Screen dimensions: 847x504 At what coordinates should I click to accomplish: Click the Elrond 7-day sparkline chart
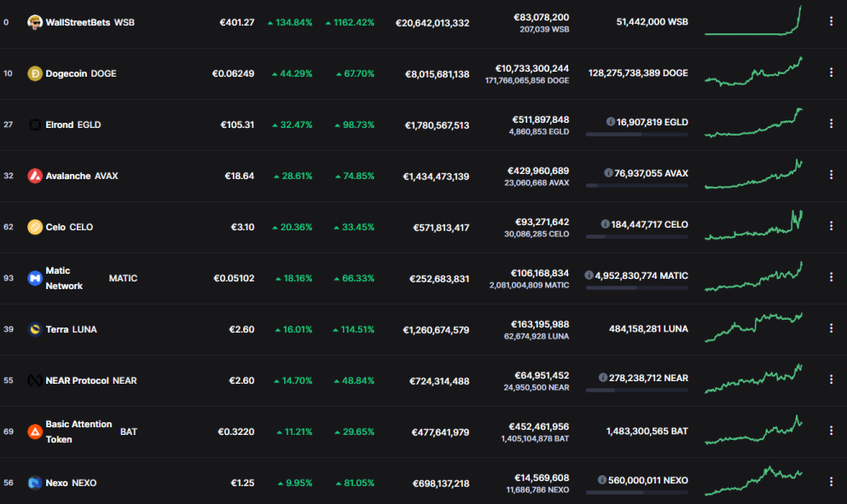click(x=753, y=123)
